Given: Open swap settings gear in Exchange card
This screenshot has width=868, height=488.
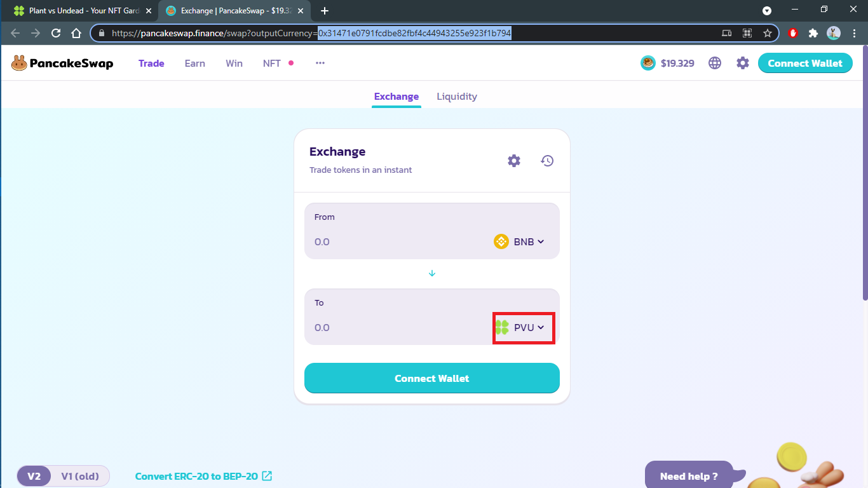Looking at the screenshot, I should (514, 161).
